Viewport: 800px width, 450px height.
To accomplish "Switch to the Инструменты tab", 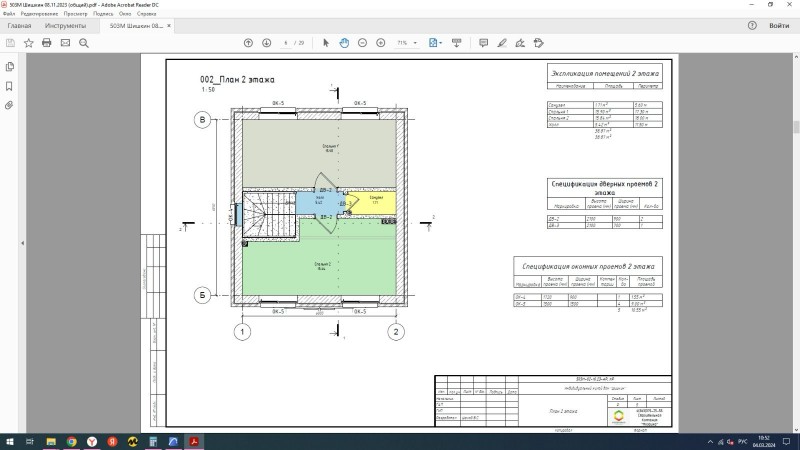I will (65, 25).
